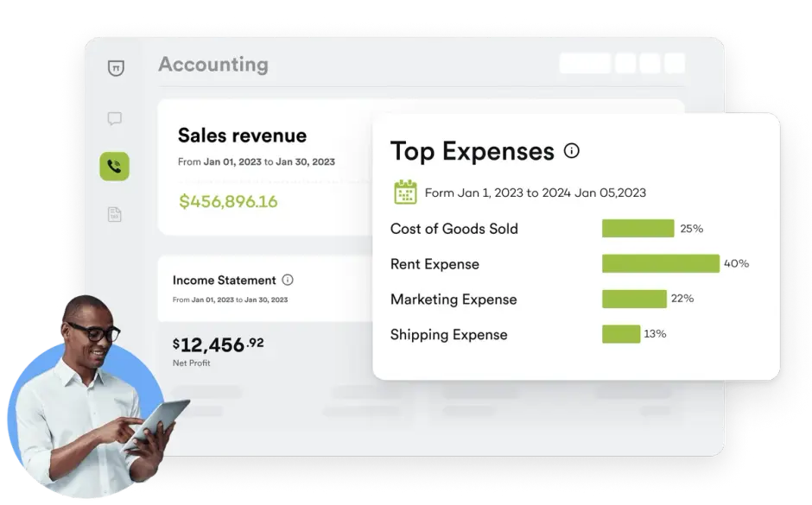Image resolution: width=812 pixels, height=505 pixels.
Task: Click the Marketing Expense progress bar
Action: coord(634,299)
